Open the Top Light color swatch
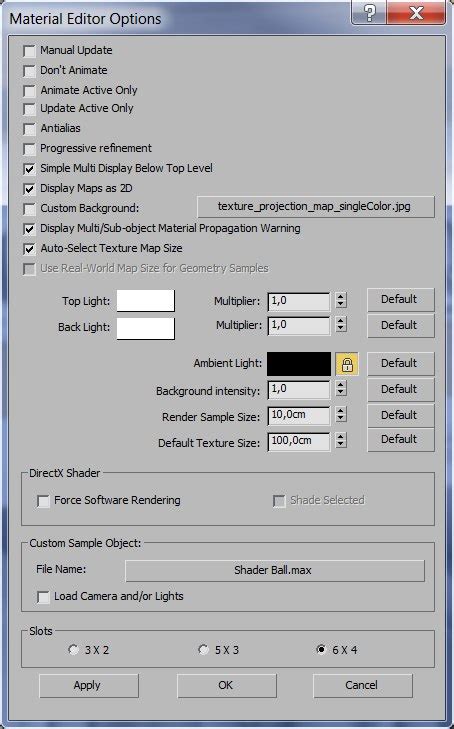The height and width of the screenshot is (729, 454). click(146, 301)
